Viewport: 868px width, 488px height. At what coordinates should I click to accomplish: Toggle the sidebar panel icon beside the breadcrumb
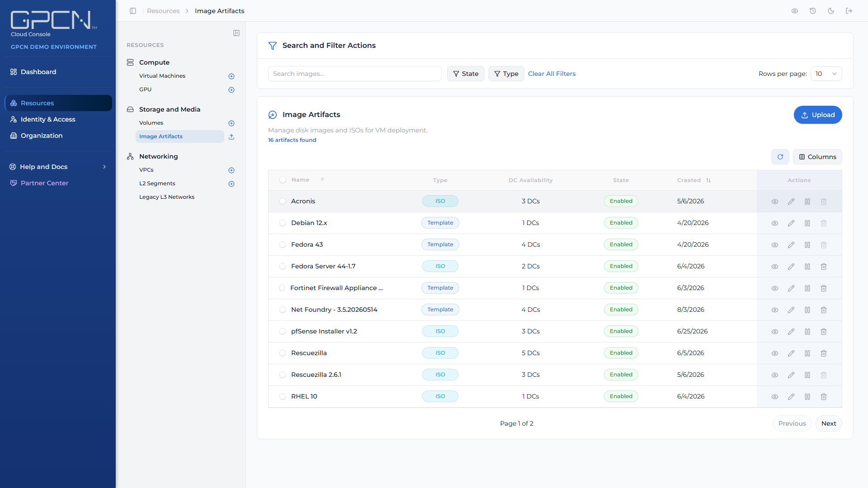pyautogui.click(x=133, y=11)
